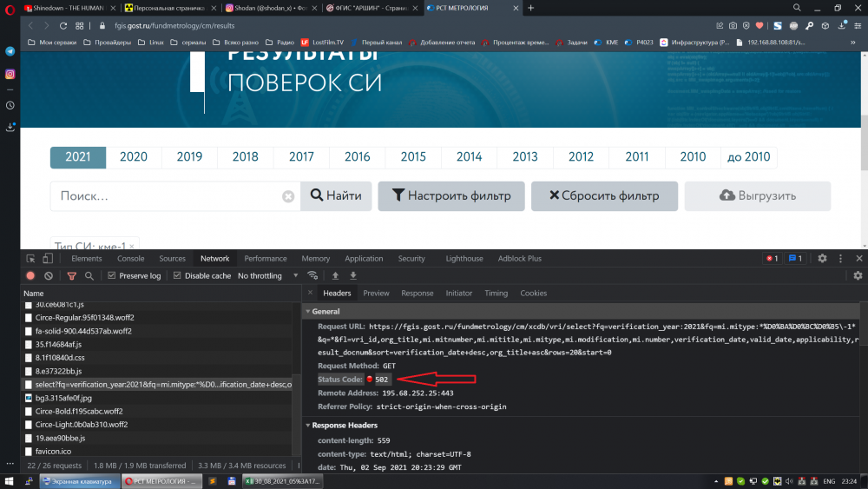
Task: Click the browser reload icon
Action: pos(63,25)
